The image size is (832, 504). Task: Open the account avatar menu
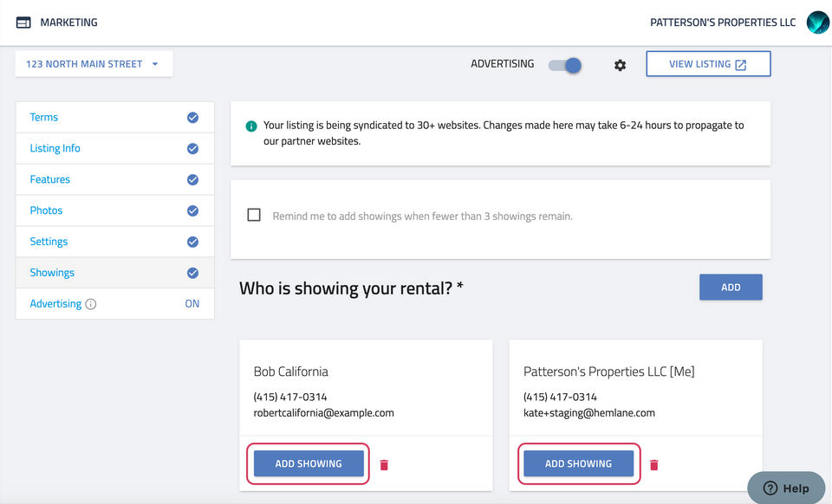[817, 23]
